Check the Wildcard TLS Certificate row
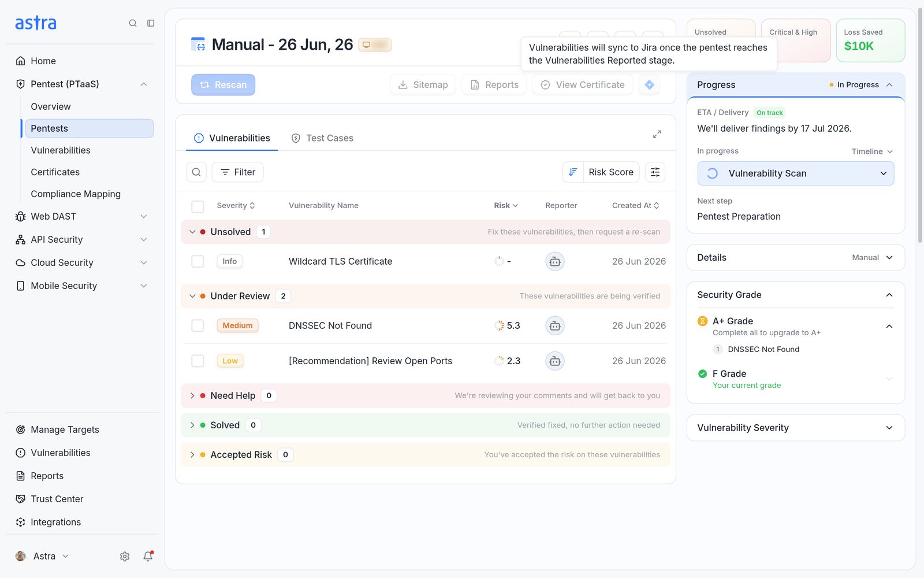The height and width of the screenshot is (578, 924). [x=198, y=261]
